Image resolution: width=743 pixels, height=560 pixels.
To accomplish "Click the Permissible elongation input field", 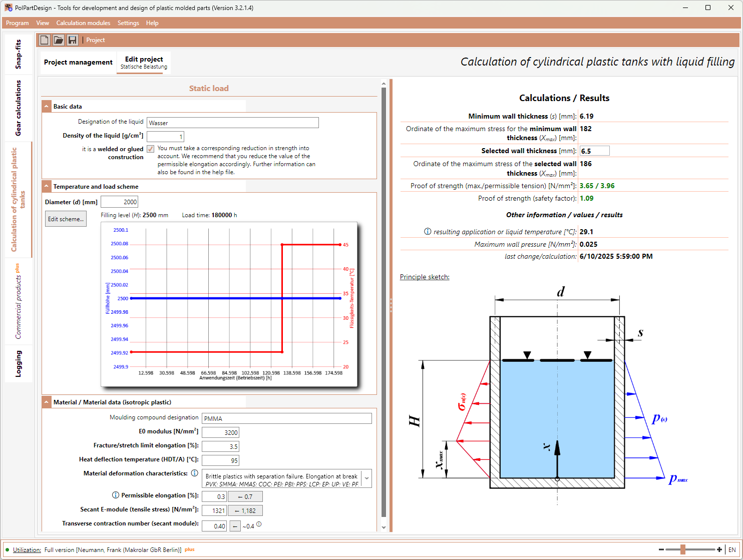I will click(214, 496).
